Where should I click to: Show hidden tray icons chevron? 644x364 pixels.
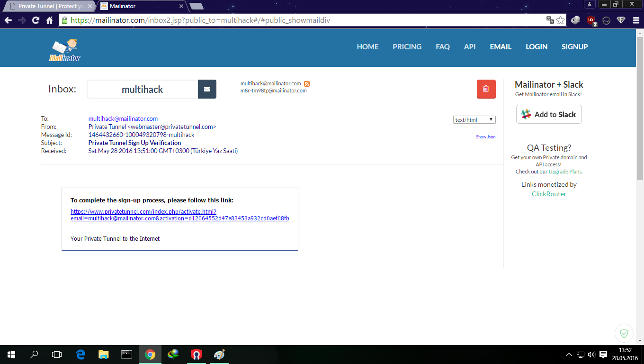point(569,355)
